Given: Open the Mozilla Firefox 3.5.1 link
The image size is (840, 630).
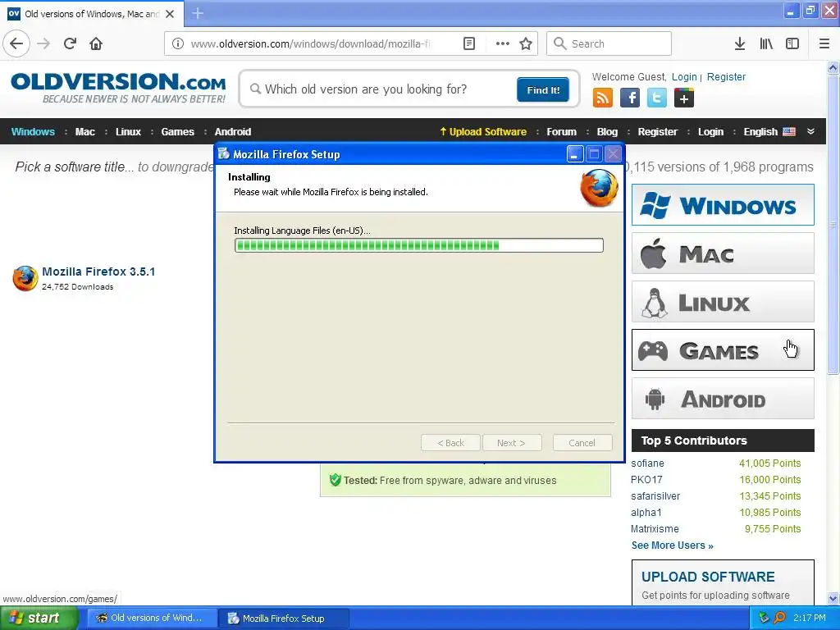Looking at the screenshot, I should click(98, 272).
